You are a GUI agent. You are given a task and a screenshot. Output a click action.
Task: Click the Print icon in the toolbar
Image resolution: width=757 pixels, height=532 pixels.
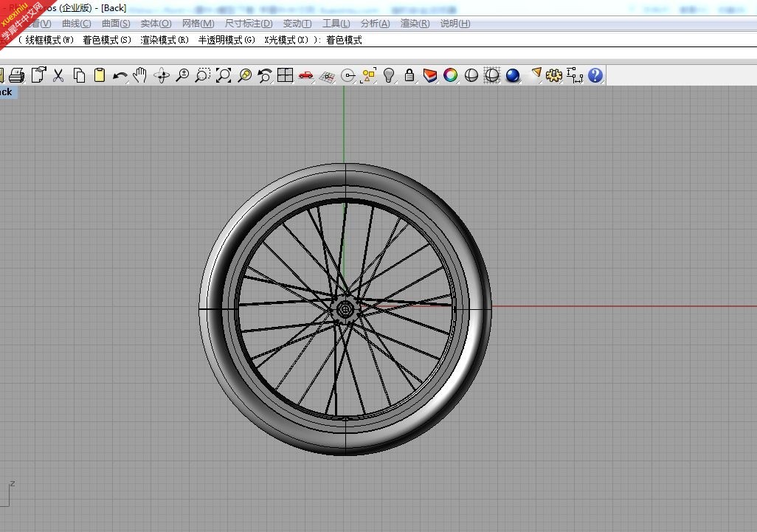coord(17,75)
